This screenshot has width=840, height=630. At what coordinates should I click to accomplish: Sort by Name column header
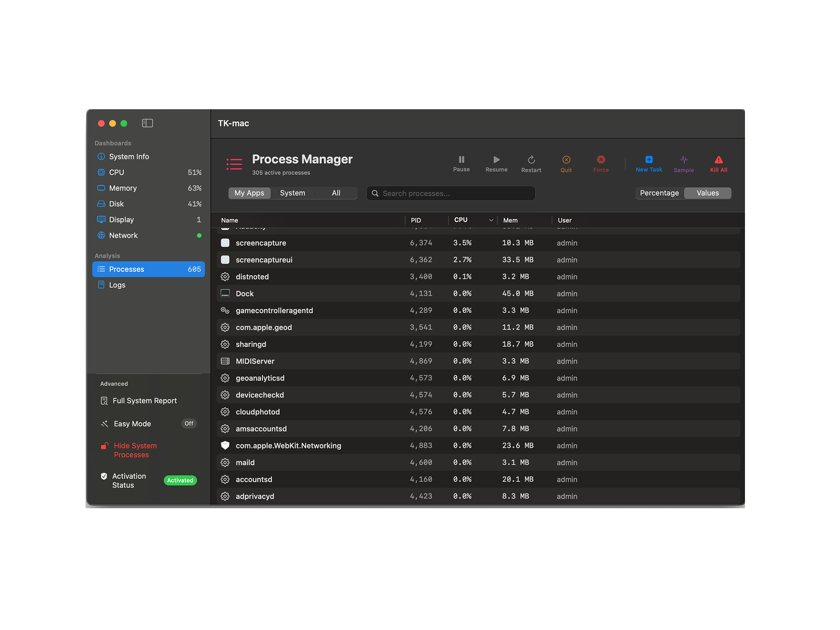click(x=229, y=220)
